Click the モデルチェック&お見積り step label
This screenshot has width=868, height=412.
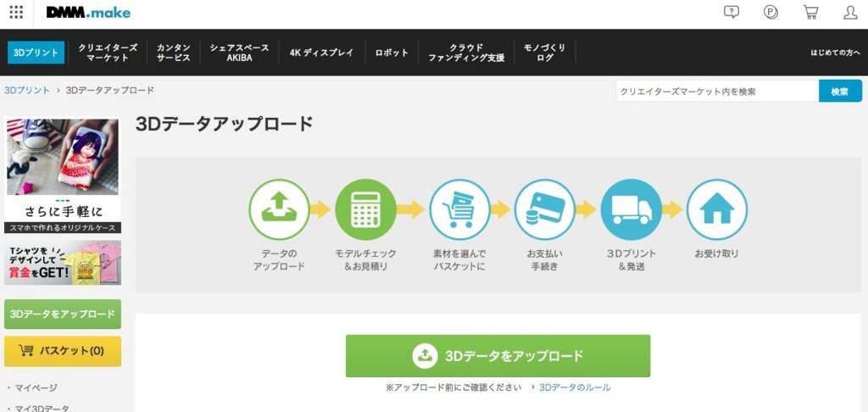(x=365, y=260)
